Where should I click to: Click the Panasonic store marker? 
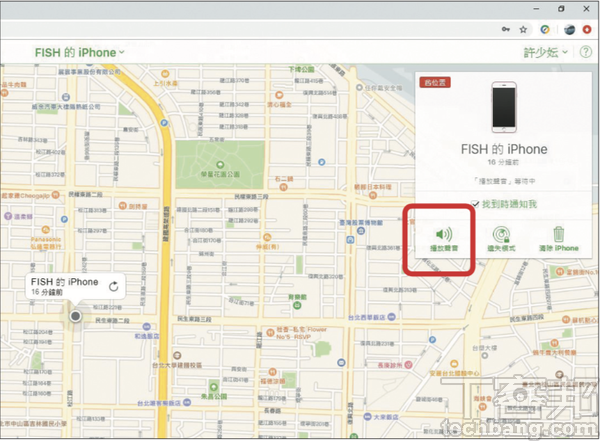pos(46,230)
